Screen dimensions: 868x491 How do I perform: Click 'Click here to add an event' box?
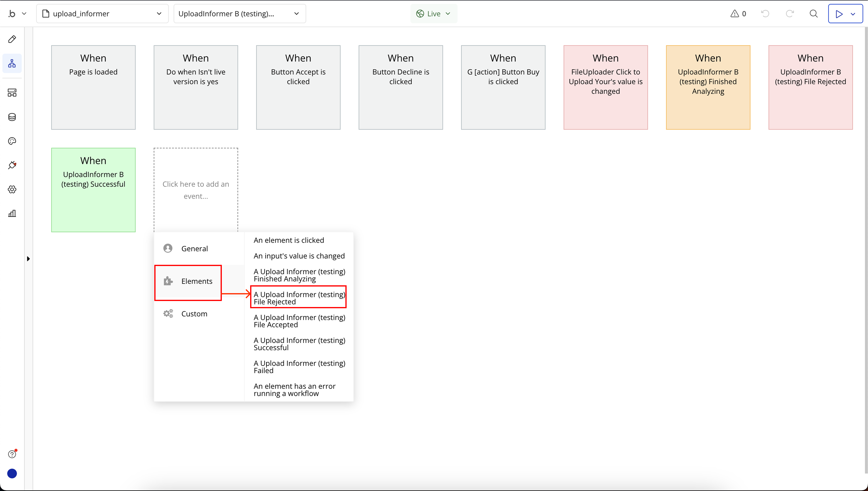(196, 190)
